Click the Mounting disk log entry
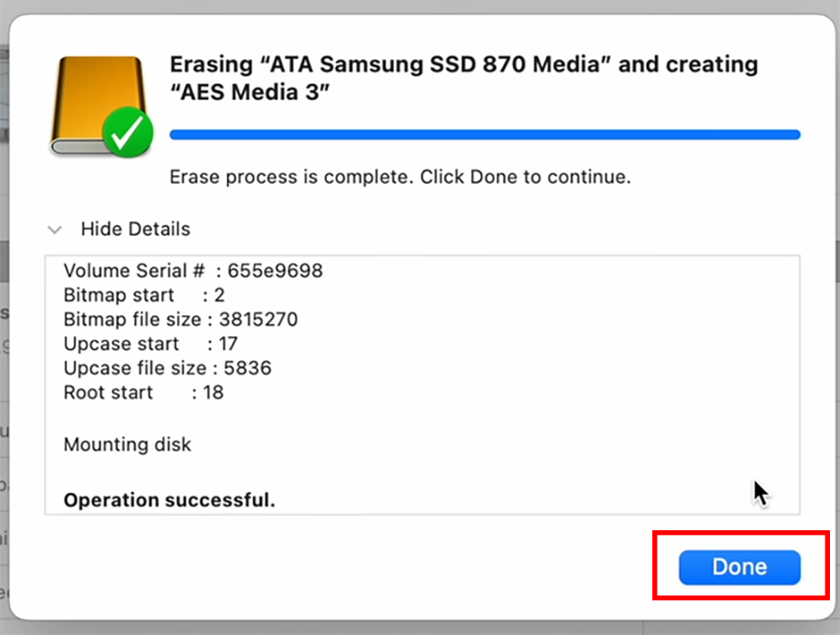This screenshot has height=635, width=840. tap(127, 445)
